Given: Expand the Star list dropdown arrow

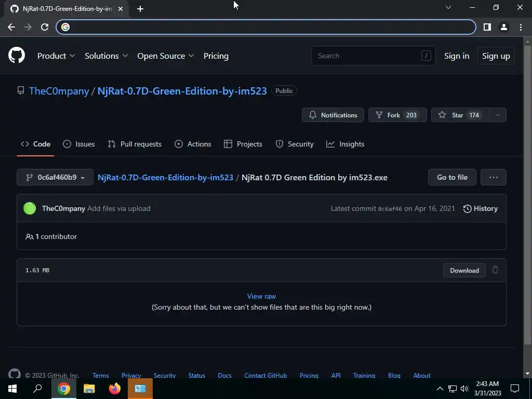Looking at the screenshot, I should tap(498, 115).
